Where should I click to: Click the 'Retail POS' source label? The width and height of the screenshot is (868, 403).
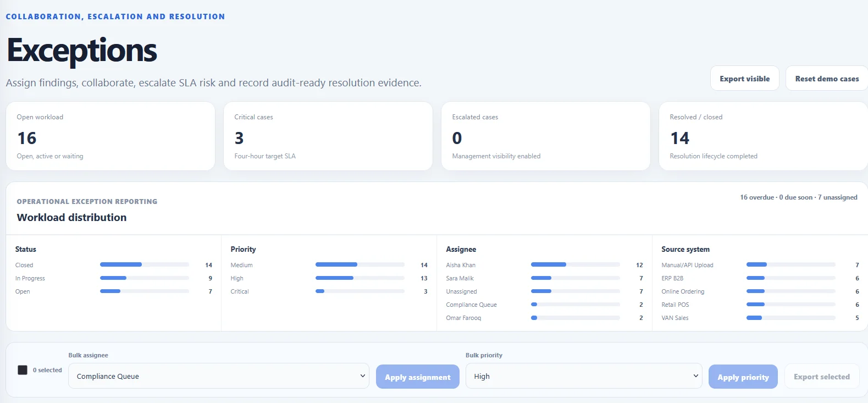[675, 305]
